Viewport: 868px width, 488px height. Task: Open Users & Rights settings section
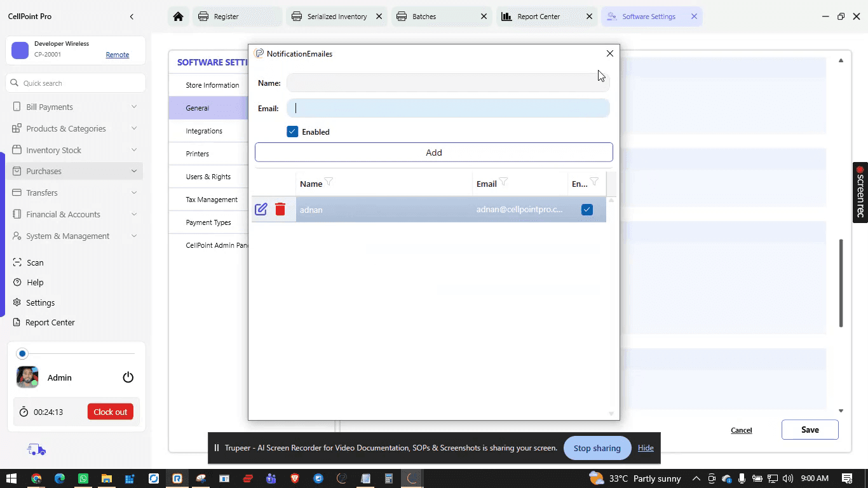coord(208,177)
